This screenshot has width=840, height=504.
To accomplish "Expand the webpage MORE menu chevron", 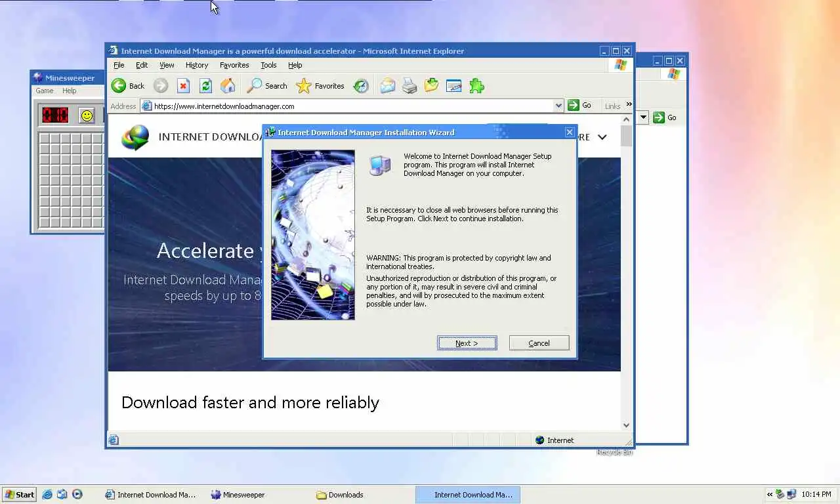I will tap(602, 137).
